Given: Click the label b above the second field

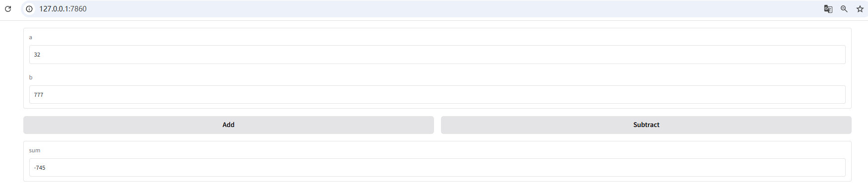Looking at the screenshot, I should click(31, 77).
